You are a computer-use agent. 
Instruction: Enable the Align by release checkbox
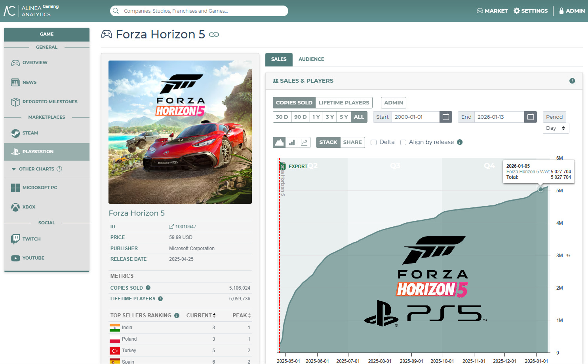403,142
